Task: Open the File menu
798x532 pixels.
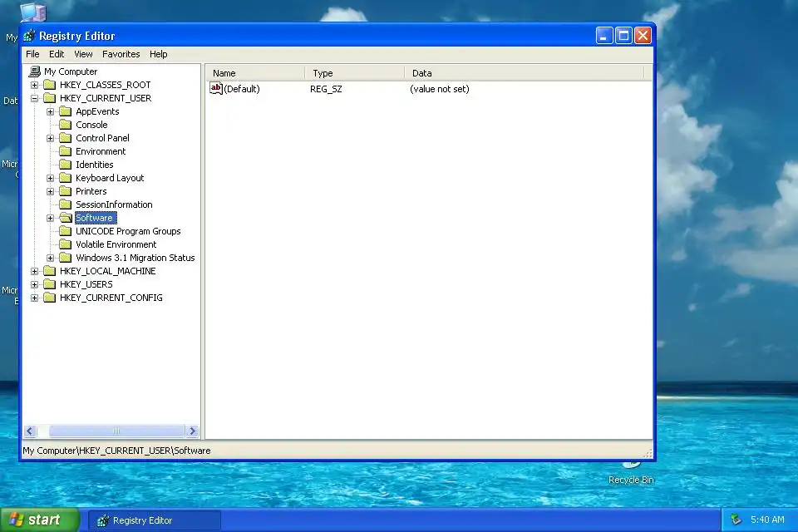Action: point(32,54)
